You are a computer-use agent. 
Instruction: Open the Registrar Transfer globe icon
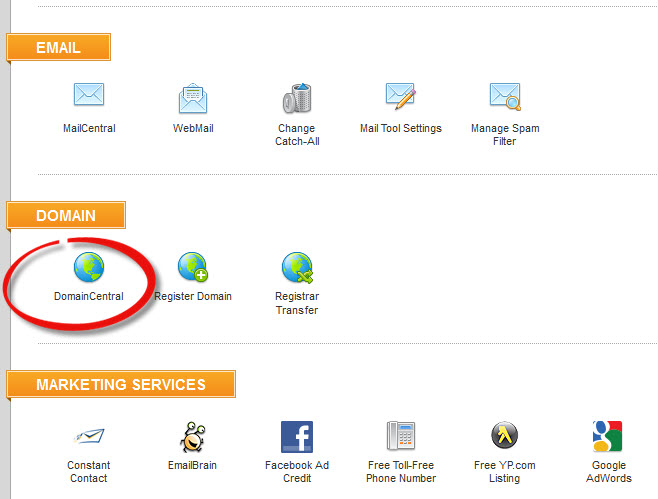click(x=296, y=267)
